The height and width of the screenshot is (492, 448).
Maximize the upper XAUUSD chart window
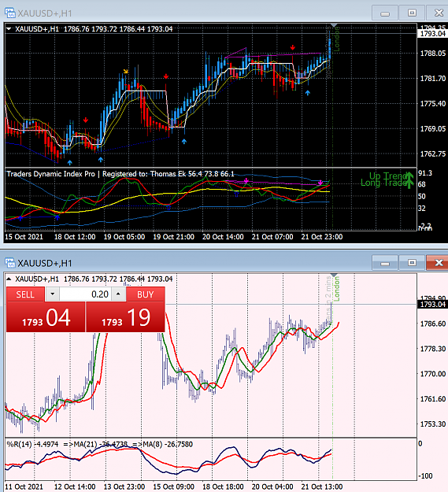[x=412, y=13]
